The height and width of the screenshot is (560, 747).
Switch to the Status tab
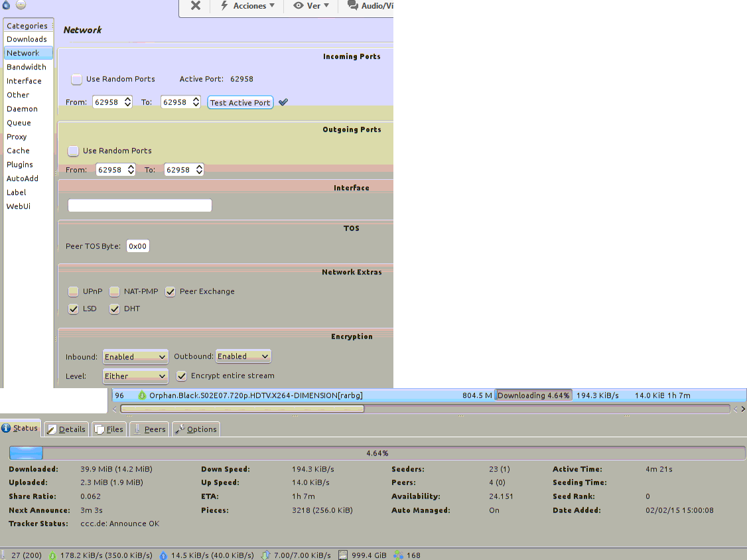click(x=21, y=428)
